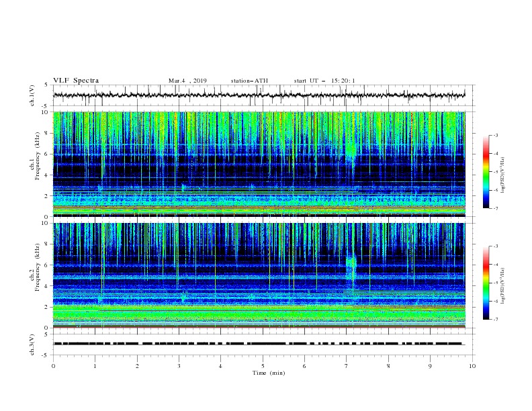This screenshot has height=411, width=532.
Task: Click the ch.2 colorbar 'log(PSD)(V²/Hz)' label
Action: (x=502, y=286)
